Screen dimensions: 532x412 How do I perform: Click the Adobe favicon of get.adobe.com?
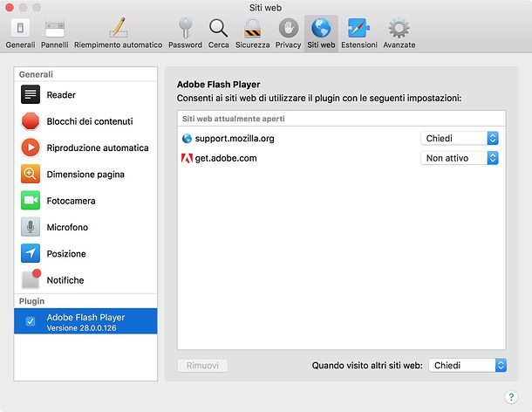[x=187, y=158]
